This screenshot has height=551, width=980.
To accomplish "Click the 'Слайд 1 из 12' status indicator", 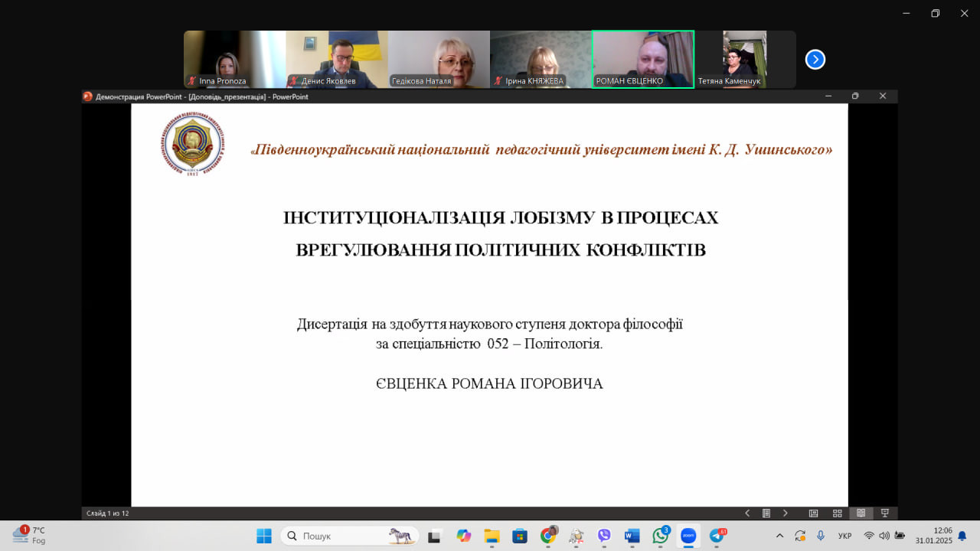I will click(108, 514).
